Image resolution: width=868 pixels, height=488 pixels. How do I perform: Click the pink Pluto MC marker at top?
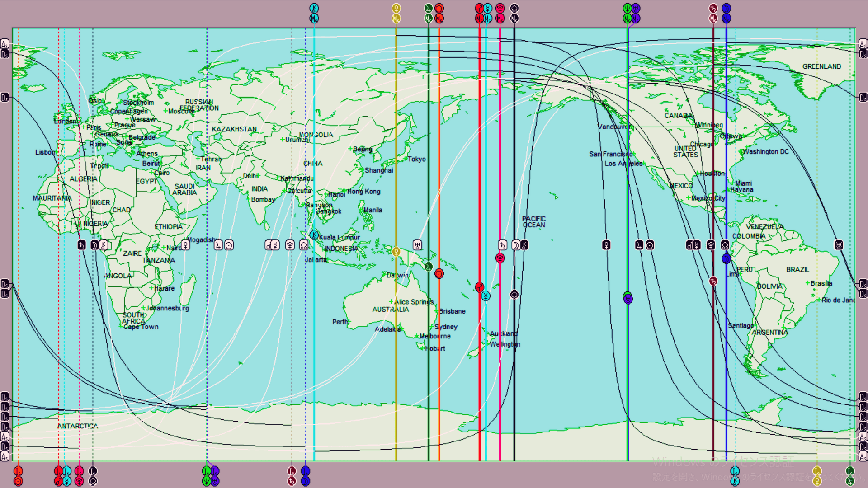pyautogui.click(x=500, y=13)
